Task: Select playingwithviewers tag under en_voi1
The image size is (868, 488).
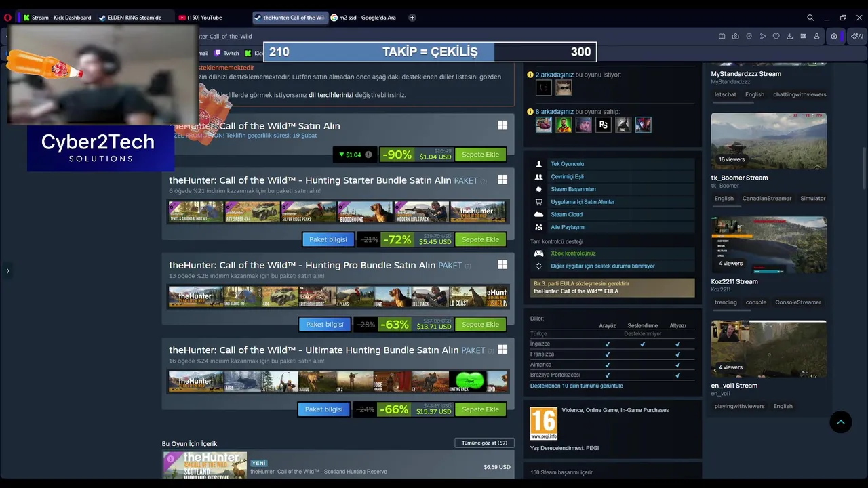Action: click(739, 406)
